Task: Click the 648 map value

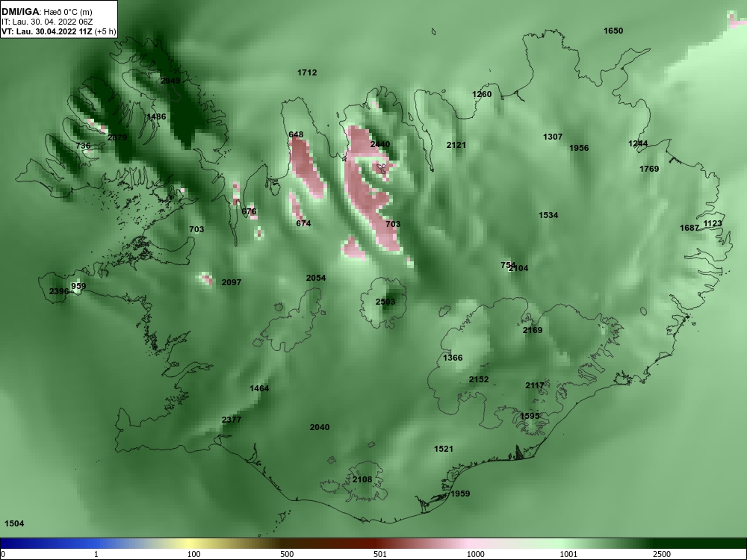Action: click(x=296, y=134)
